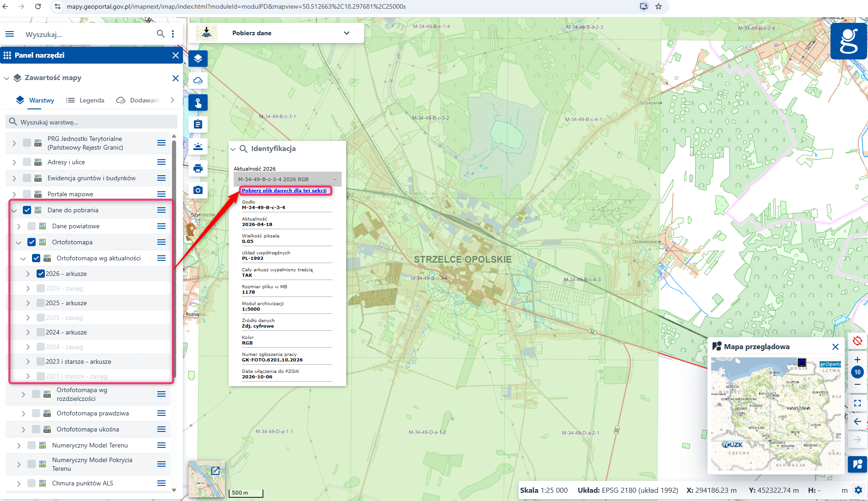868x501 pixels.
Task: Open the Dodawanie tab
Action: pyautogui.click(x=138, y=100)
